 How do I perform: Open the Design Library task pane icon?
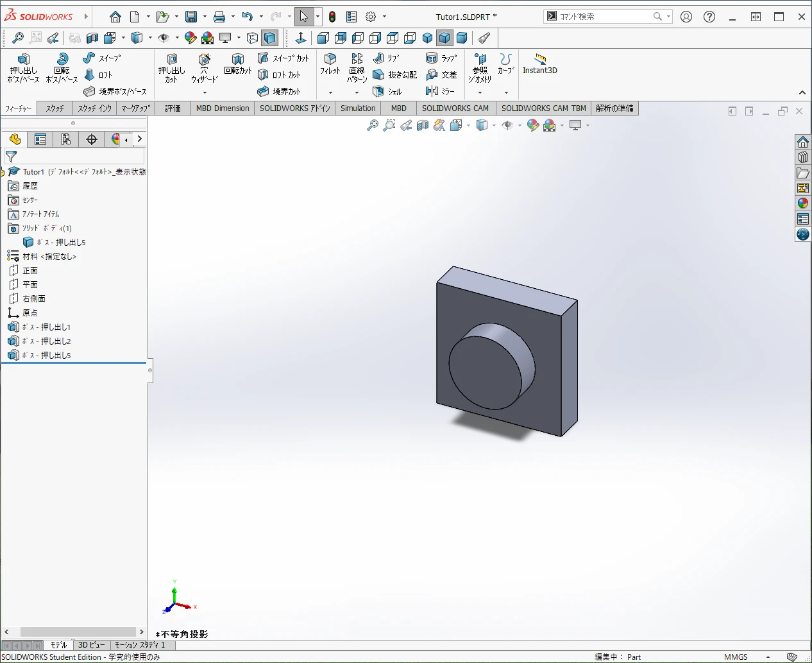click(803, 157)
